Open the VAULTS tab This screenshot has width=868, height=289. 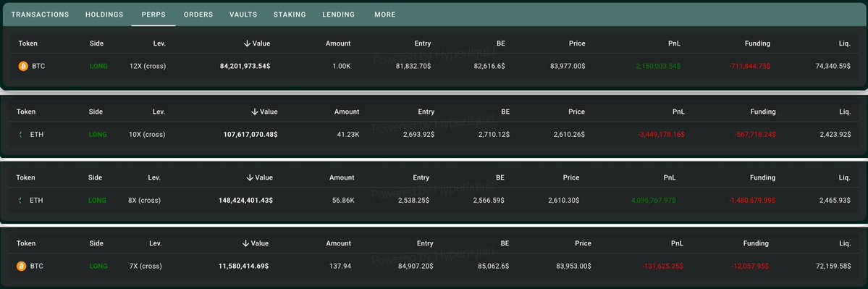[x=243, y=15]
